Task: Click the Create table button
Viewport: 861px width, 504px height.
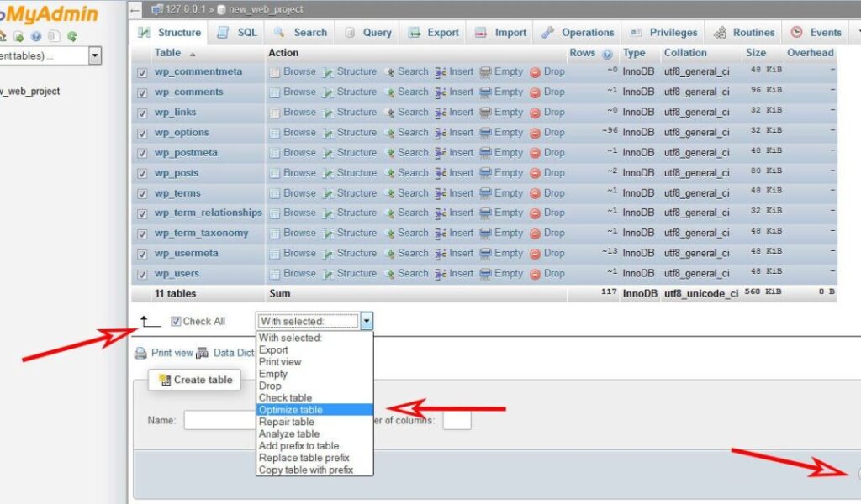Action: point(194,380)
